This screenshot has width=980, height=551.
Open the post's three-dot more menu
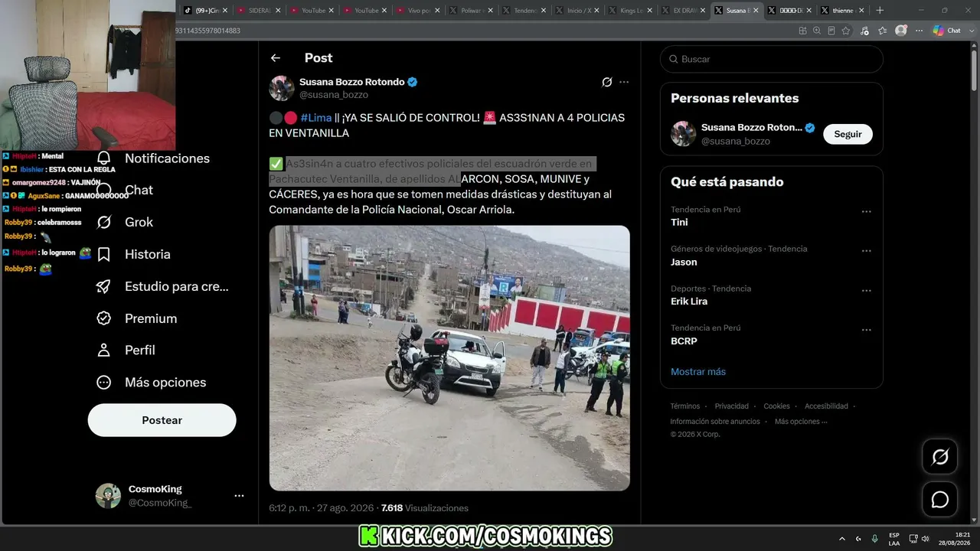(x=624, y=82)
